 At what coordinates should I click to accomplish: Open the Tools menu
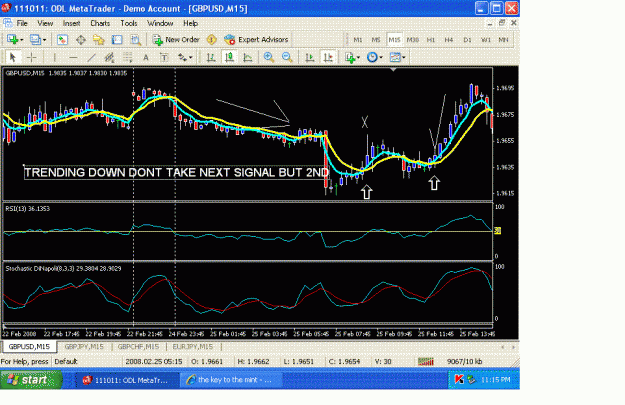(129, 23)
